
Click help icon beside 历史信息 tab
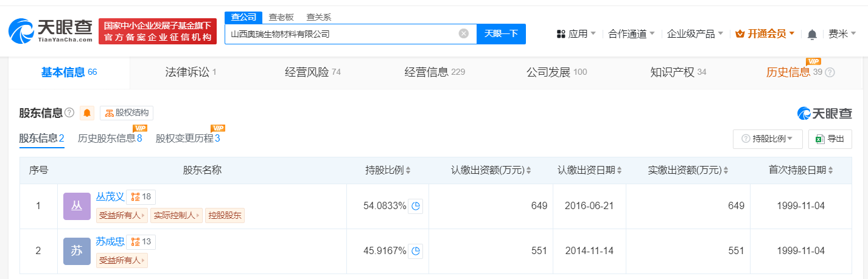pos(830,72)
